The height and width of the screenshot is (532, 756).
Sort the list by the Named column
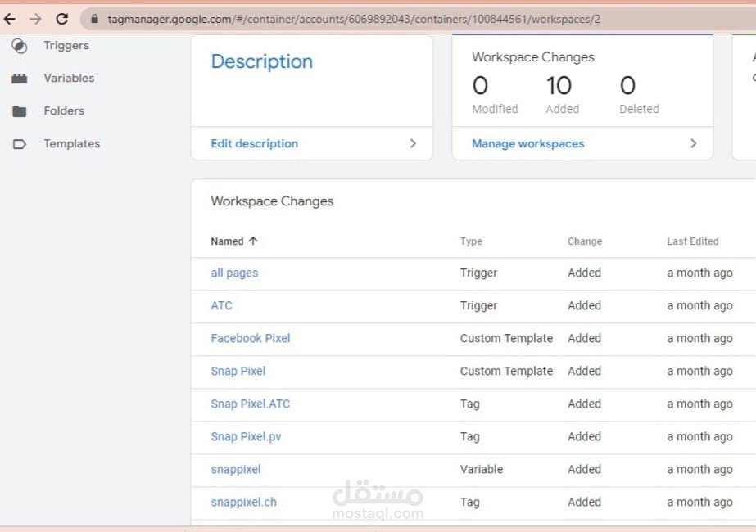[227, 241]
